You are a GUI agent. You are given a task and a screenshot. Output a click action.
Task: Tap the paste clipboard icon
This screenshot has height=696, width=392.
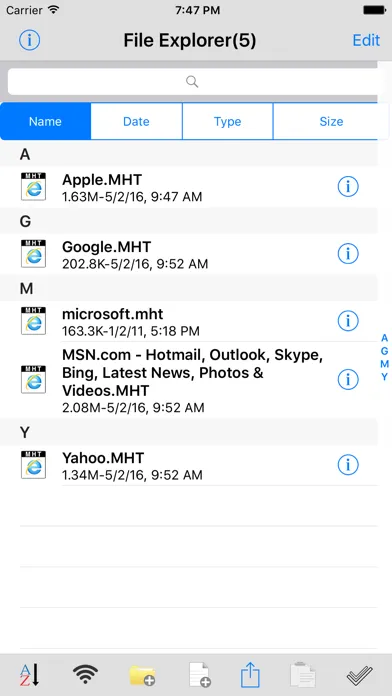(x=303, y=675)
